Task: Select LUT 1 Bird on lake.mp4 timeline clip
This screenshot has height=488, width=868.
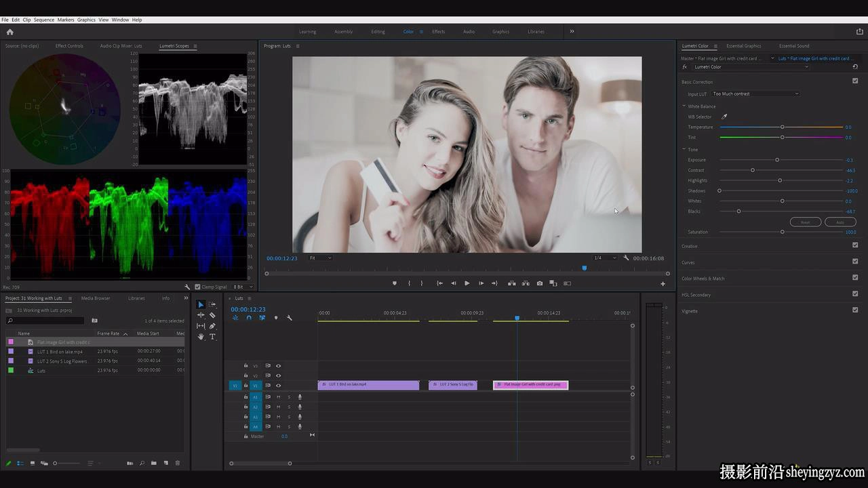Action: pos(368,385)
